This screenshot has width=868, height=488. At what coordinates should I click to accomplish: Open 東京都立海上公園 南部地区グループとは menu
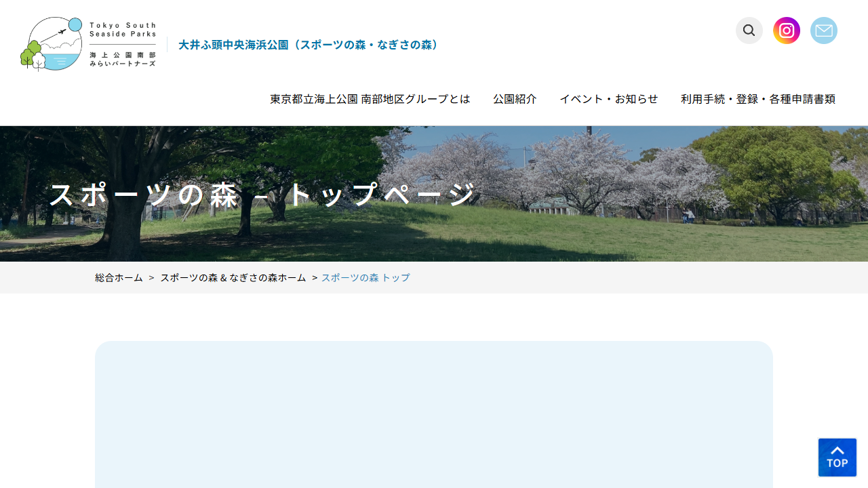coord(370,99)
